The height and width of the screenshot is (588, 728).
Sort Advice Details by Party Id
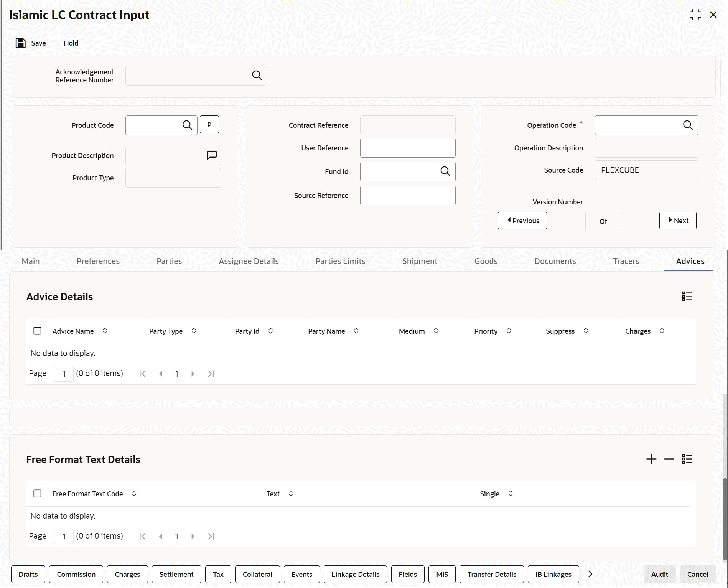click(x=270, y=331)
